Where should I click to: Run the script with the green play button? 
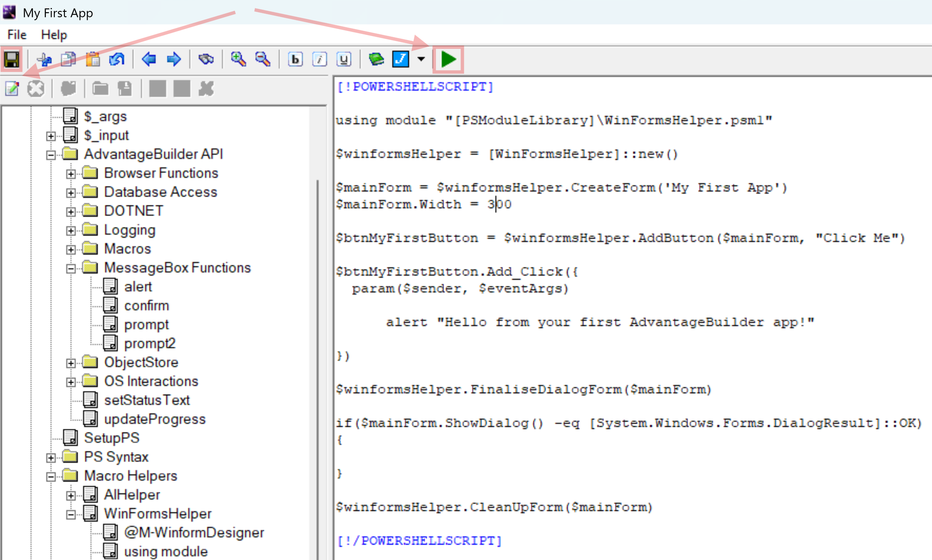tap(448, 60)
